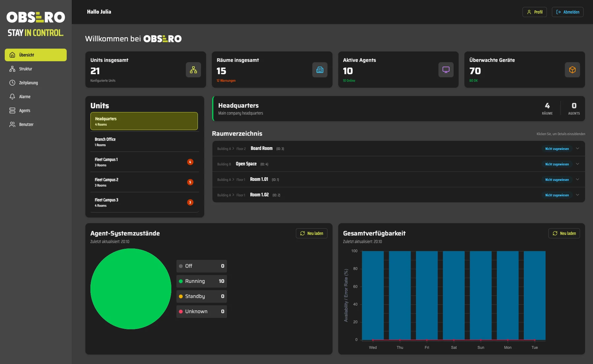Click Nicht zugewiesen tag on Board Room

pos(557,149)
